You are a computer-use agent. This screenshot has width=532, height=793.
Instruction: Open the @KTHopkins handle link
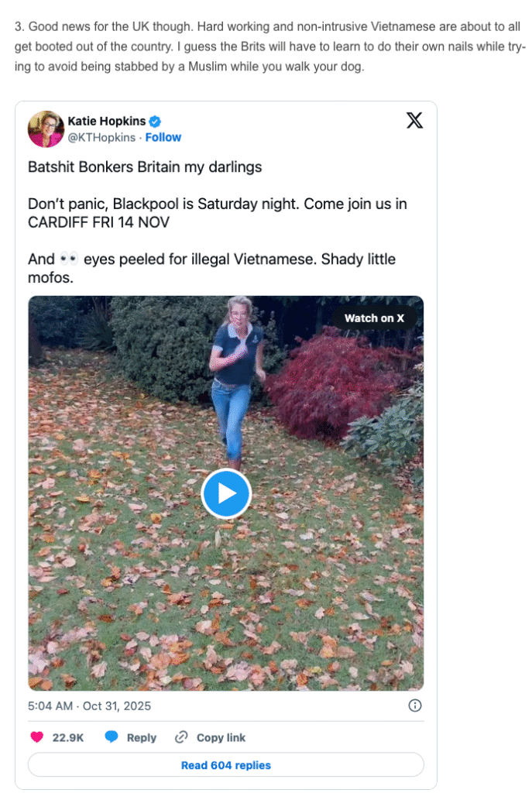[102, 137]
